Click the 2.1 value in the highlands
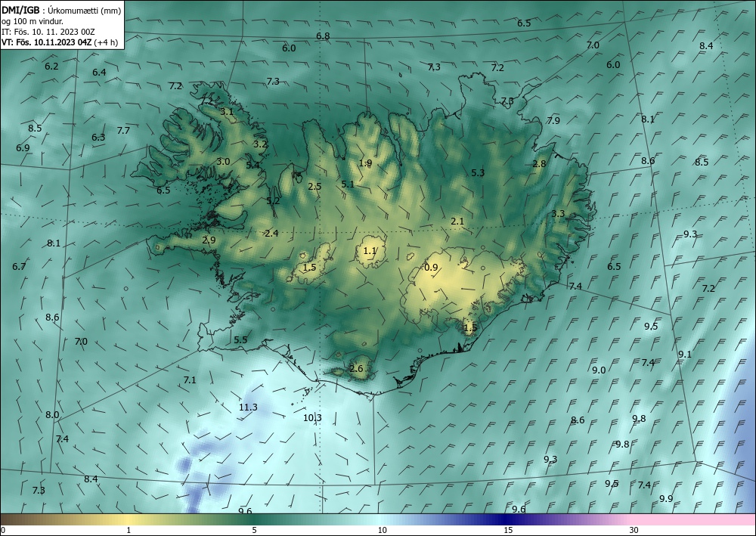756x536 pixels. [x=457, y=222]
